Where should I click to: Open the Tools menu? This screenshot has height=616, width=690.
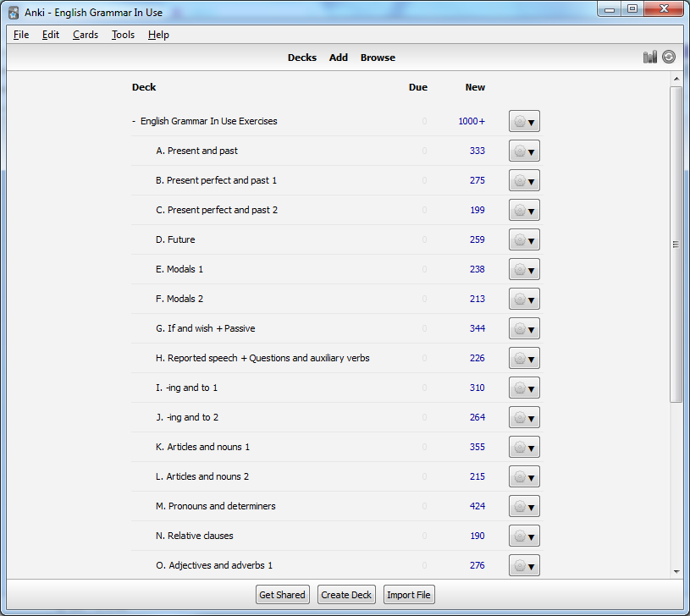point(123,35)
